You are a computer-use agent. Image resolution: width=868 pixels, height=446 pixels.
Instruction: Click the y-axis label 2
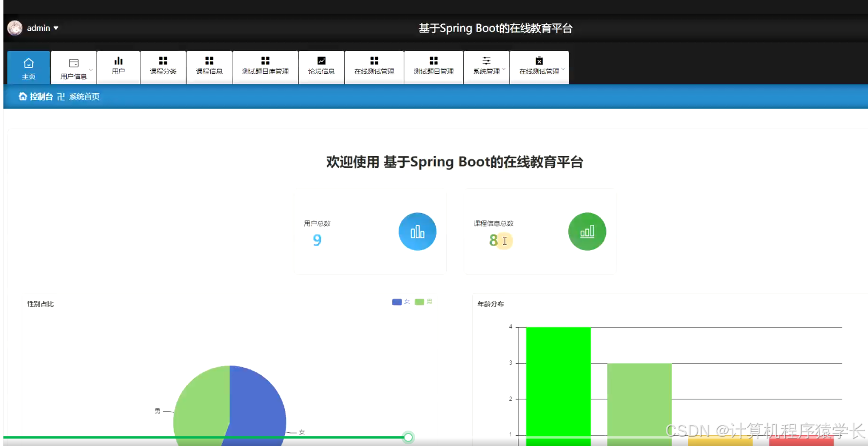coord(511,399)
